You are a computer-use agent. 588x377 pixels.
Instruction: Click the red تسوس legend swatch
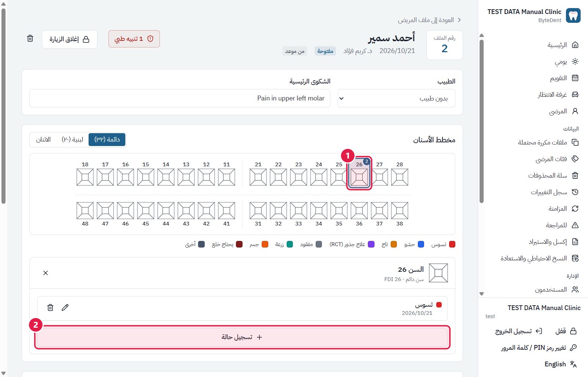452,244
